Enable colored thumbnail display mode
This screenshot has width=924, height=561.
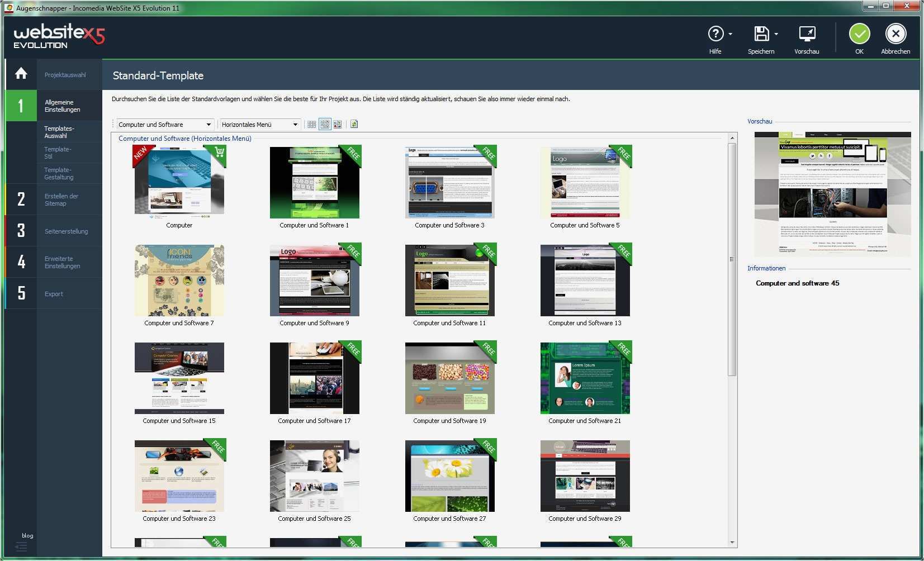[x=337, y=124]
